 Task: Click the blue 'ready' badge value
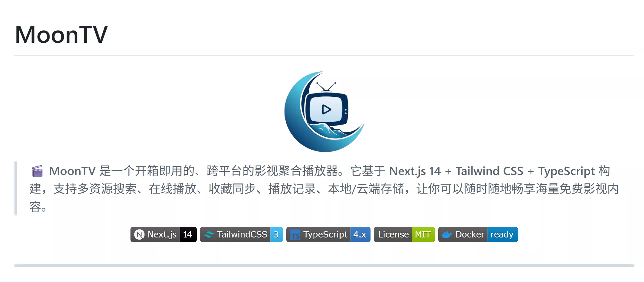click(x=502, y=235)
